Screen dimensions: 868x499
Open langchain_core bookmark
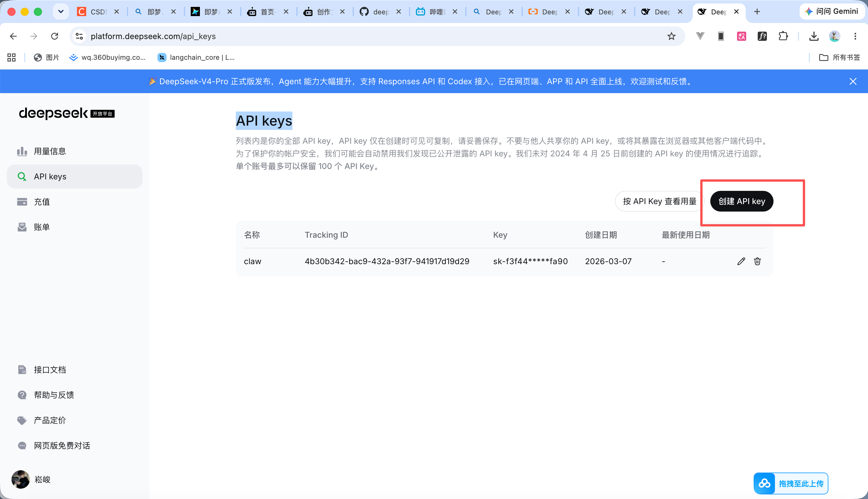[196, 57]
